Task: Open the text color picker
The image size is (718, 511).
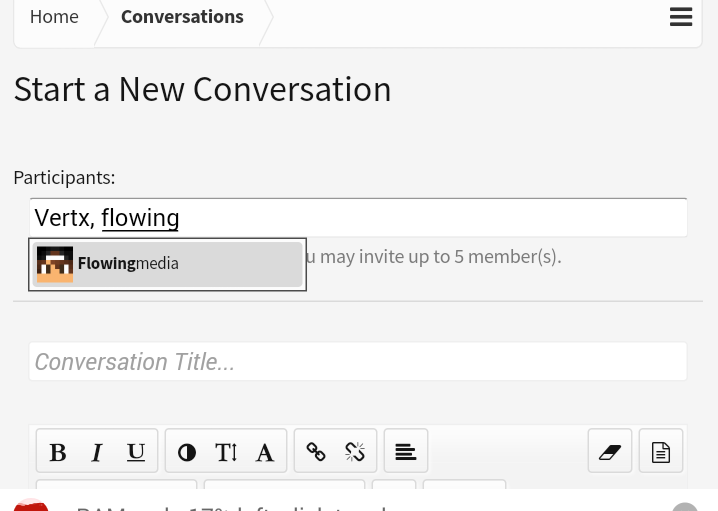Action: click(187, 452)
